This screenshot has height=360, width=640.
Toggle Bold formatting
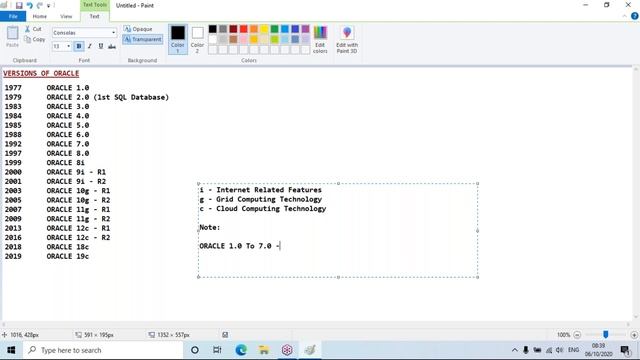(79, 46)
